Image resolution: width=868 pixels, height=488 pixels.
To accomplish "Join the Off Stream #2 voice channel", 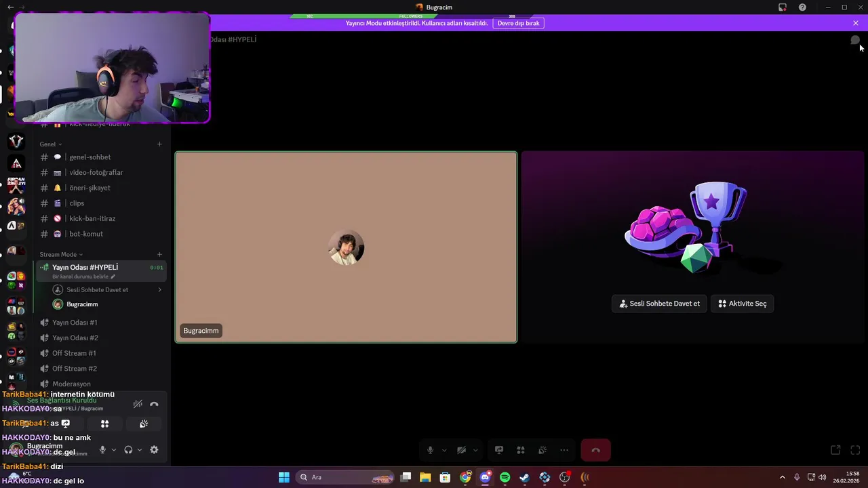I will click(x=101, y=369).
